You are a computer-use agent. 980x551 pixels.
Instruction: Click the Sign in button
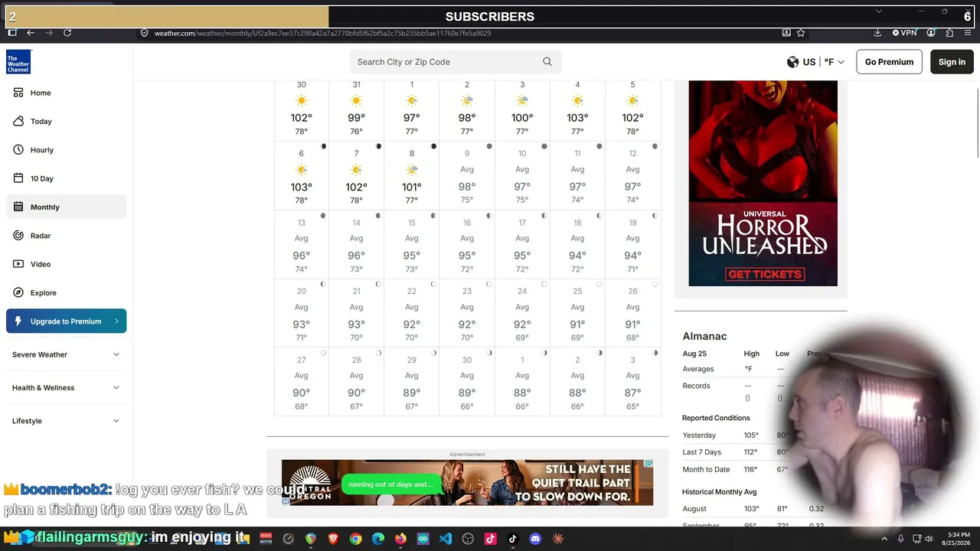tap(952, 62)
